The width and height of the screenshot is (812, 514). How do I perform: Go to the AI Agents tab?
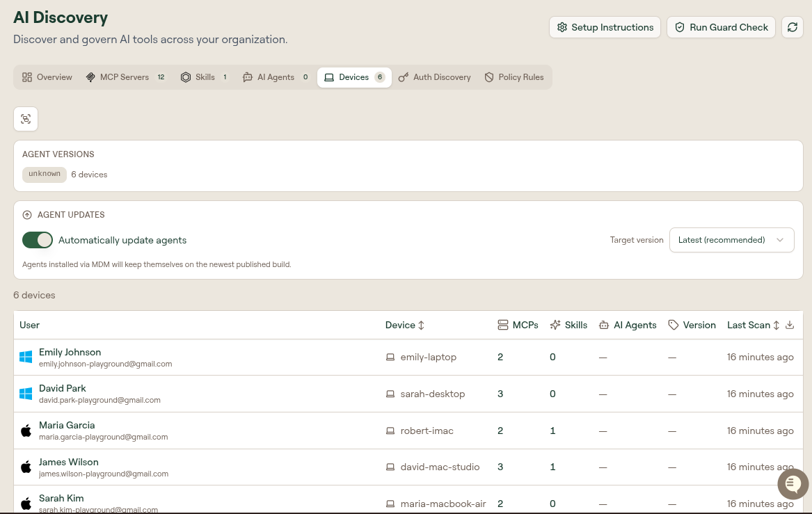276,77
